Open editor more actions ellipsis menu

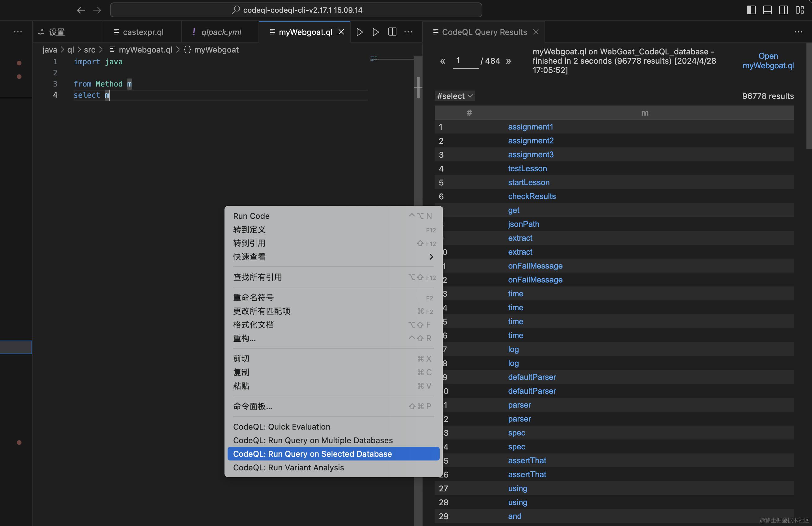coord(408,32)
